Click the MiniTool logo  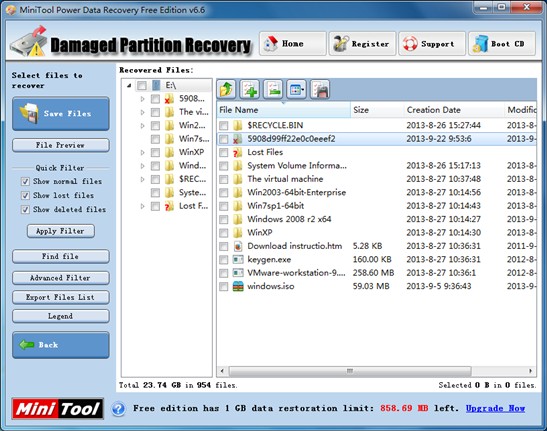tap(58, 408)
